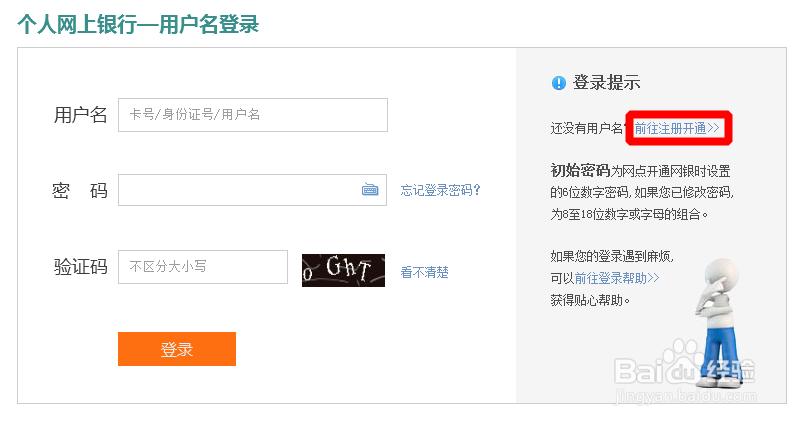Follow the 前往注册开通>> link
The image size is (801, 424).
(677, 128)
